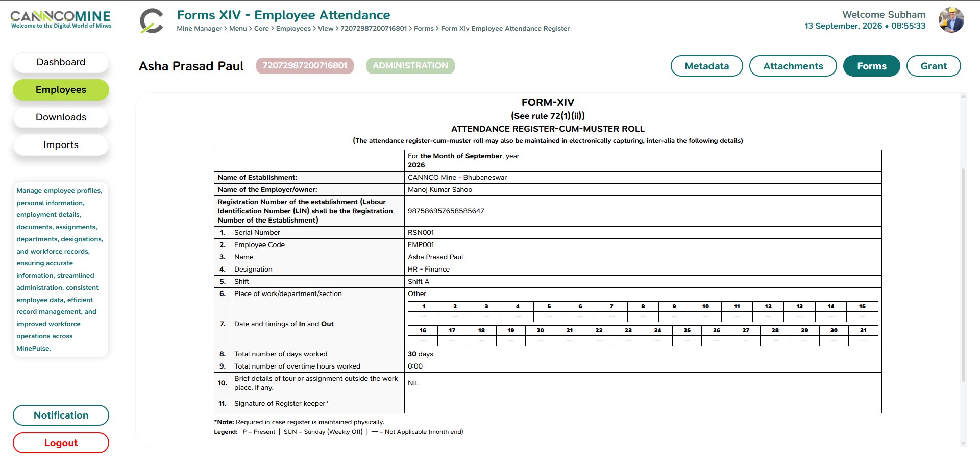Click employee code value EMP001
The width and height of the screenshot is (980, 465).
coord(421,245)
